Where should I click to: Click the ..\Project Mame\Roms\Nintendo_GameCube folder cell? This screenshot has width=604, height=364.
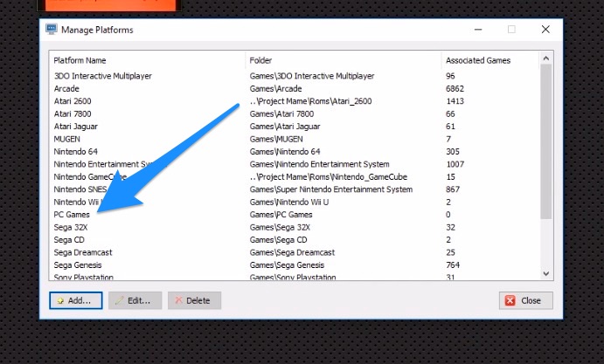[x=328, y=176]
